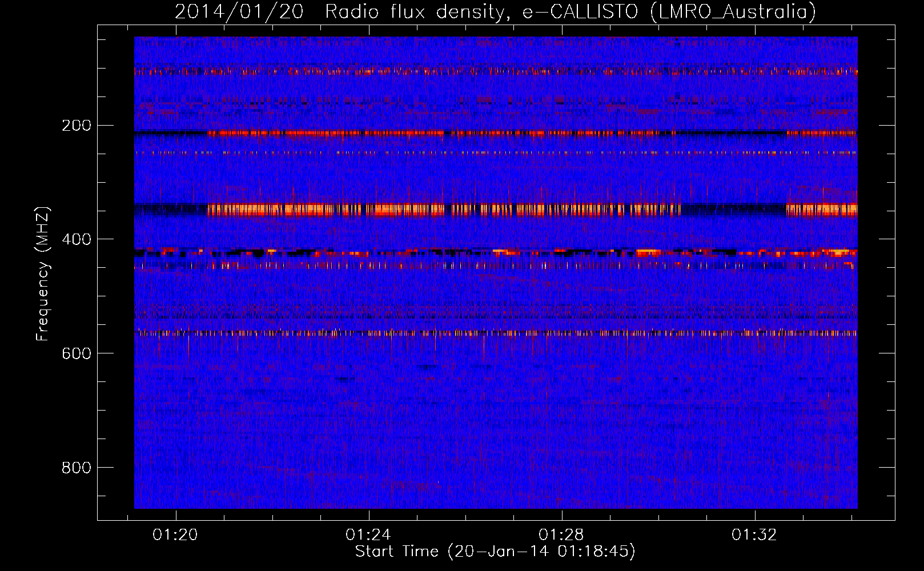Click the 600 frequency tick label
Viewport: 924px width, 571px height.
77,353
